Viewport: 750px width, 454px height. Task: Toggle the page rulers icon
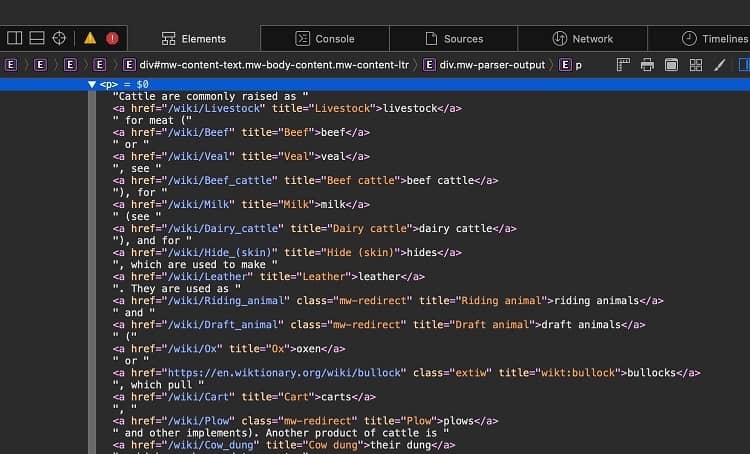623,65
